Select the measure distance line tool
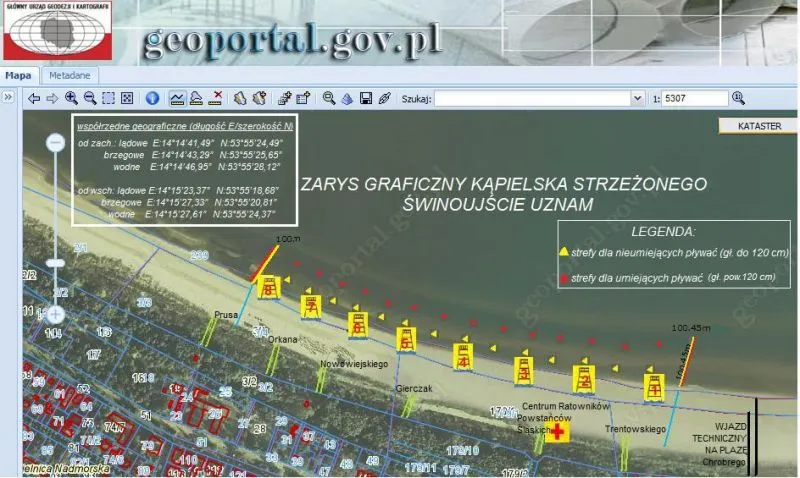Image resolution: width=800 pixels, height=478 pixels. click(x=178, y=98)
